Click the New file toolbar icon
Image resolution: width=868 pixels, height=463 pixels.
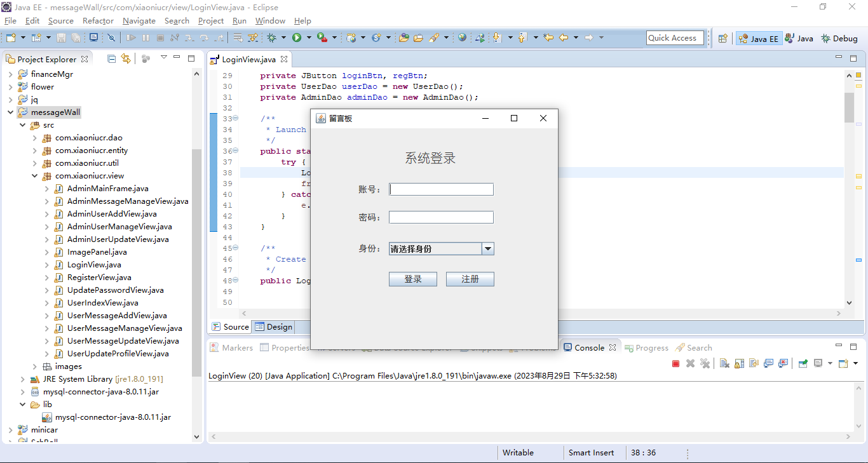pyautogui.click(x=11, y=37)
